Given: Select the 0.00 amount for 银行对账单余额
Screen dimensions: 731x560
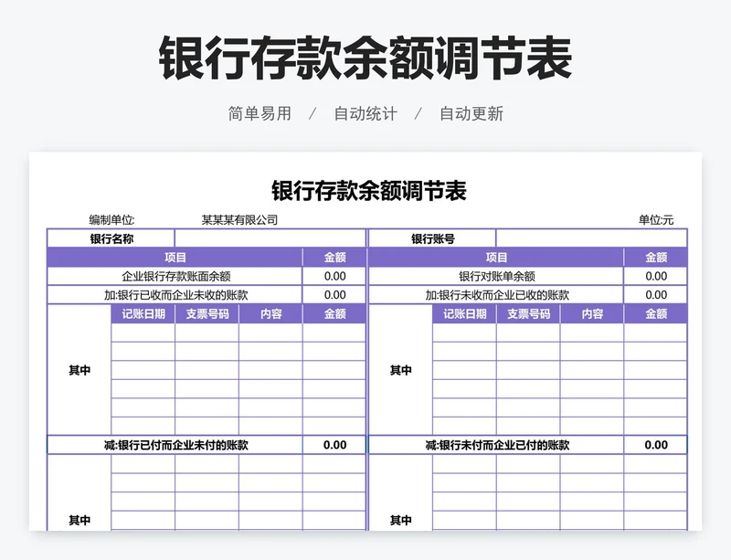Looking at the screenshot, I should click(656, 276).
